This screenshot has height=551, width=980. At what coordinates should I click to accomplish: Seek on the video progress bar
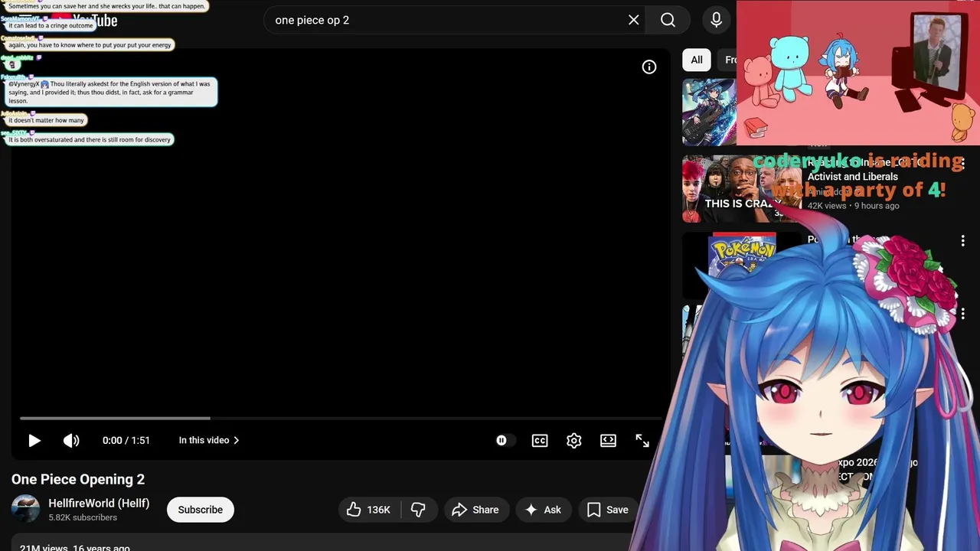[341, 418]
